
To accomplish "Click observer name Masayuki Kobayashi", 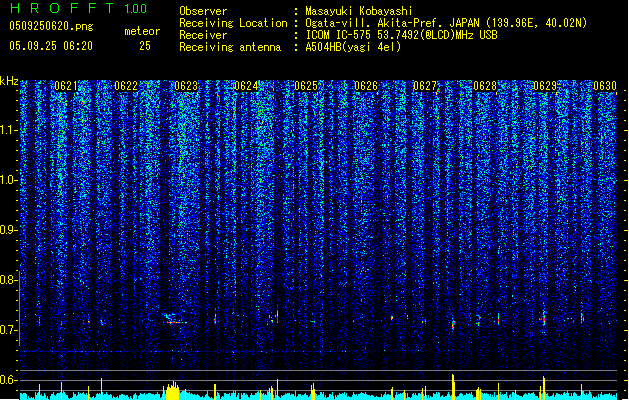I will point(359,11).
